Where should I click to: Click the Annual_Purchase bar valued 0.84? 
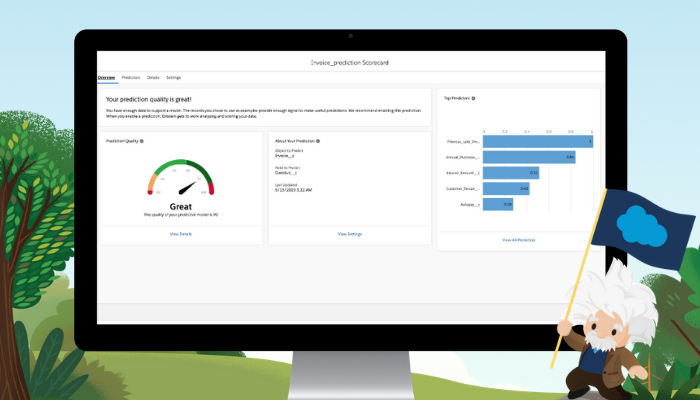tap(529, 157)
